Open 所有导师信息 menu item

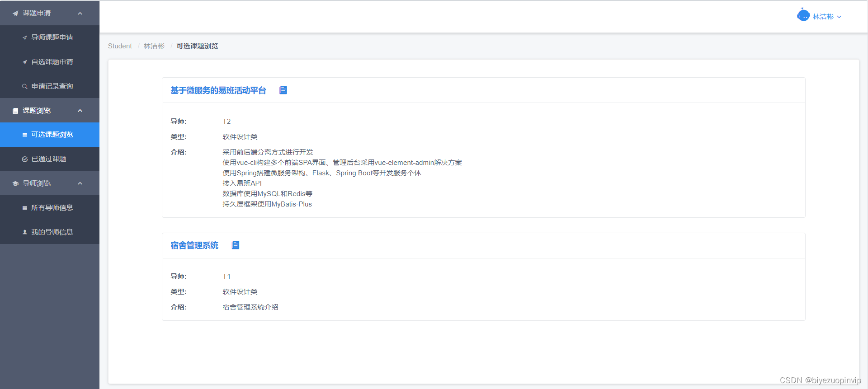(50, 208)
